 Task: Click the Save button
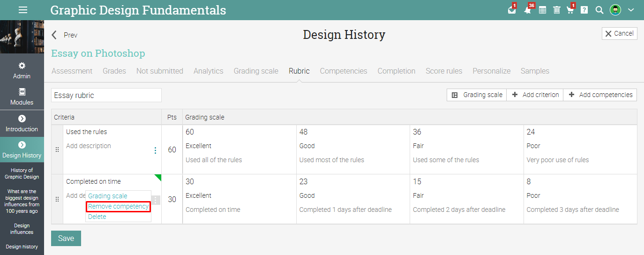click(66, 238)
